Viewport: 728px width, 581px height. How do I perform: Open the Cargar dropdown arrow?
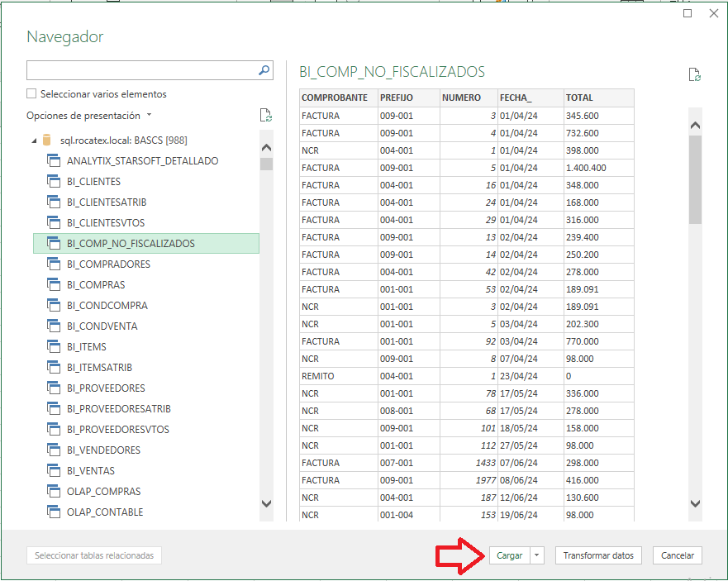(538, 556)
